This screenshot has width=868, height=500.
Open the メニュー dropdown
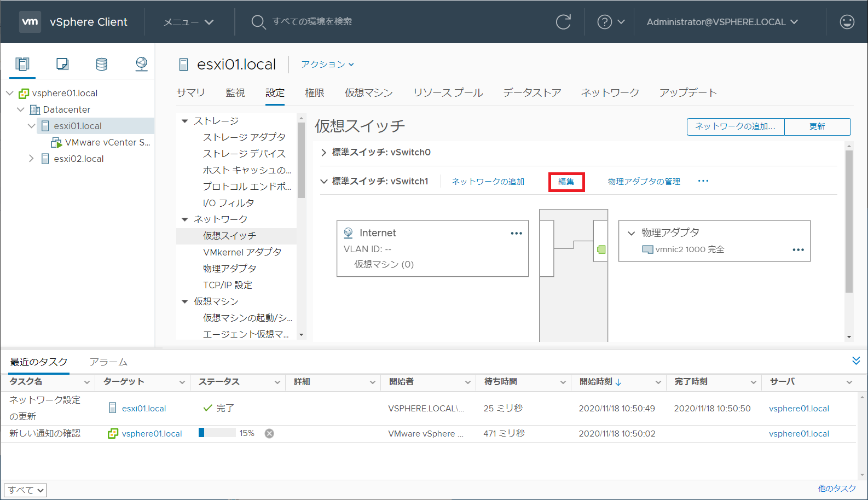pyautogui.click(x=188, y=22)
